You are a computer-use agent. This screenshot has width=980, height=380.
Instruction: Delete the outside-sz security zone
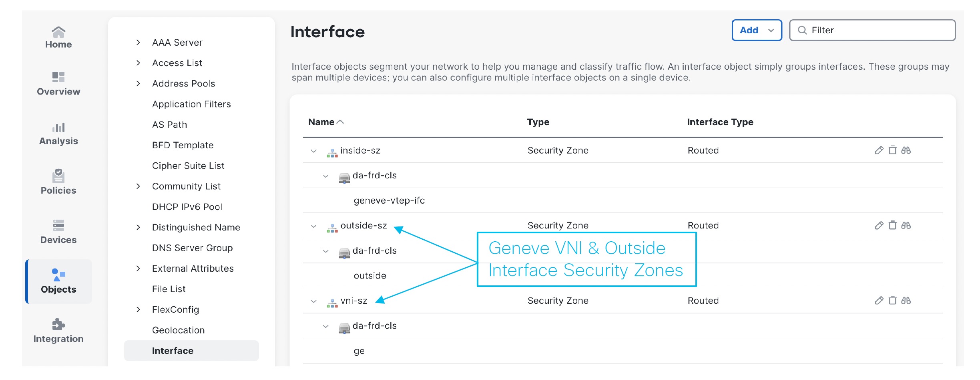click(892, 225)
